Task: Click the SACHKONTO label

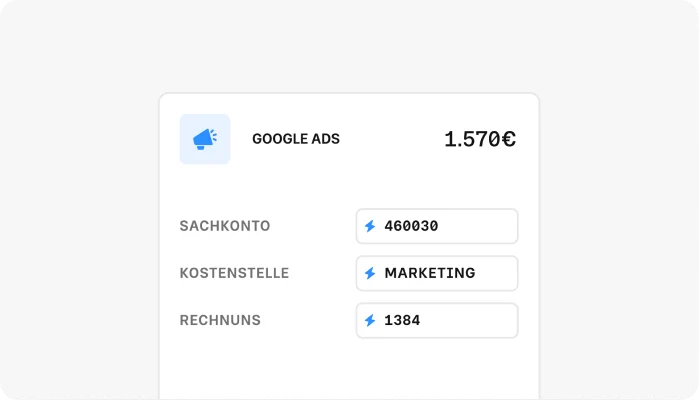Action: tap(225, 226)
